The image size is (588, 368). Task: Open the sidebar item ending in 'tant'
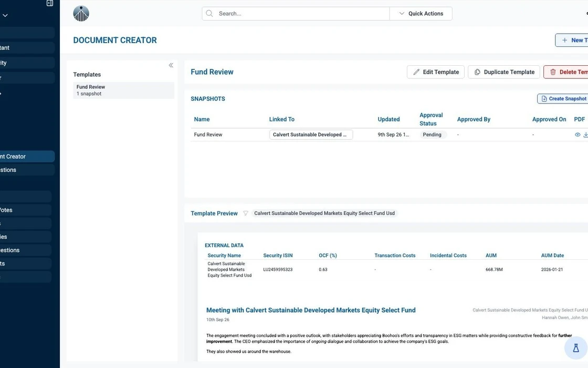coord(27,48)
